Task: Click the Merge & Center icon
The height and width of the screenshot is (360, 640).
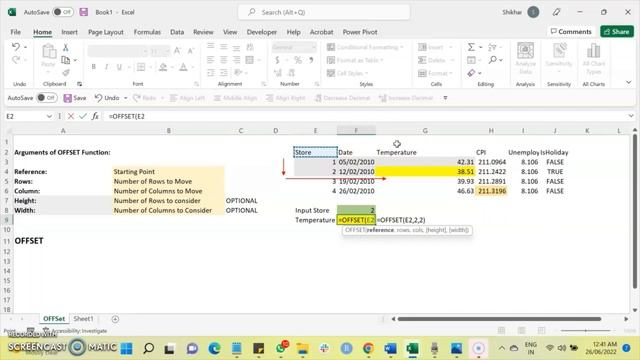Action: click(249, 60)
